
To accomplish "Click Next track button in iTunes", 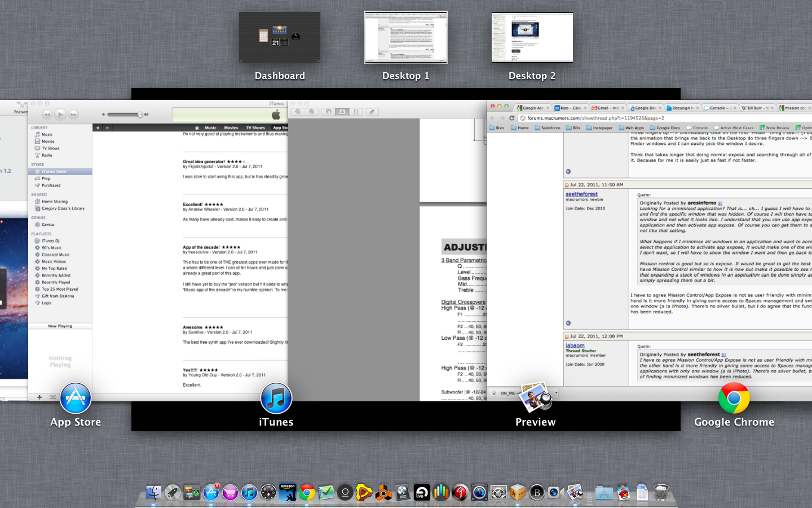I will pos(73,114).
